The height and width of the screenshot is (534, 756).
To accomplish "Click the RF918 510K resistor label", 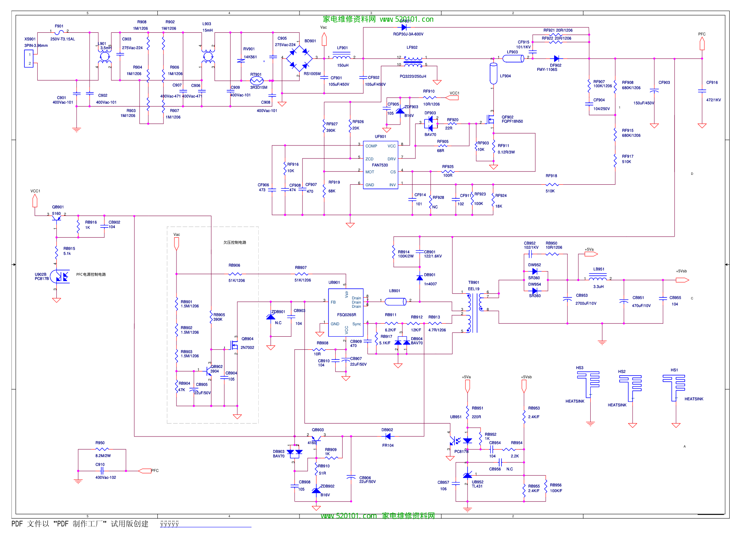I will click(551, 184).
